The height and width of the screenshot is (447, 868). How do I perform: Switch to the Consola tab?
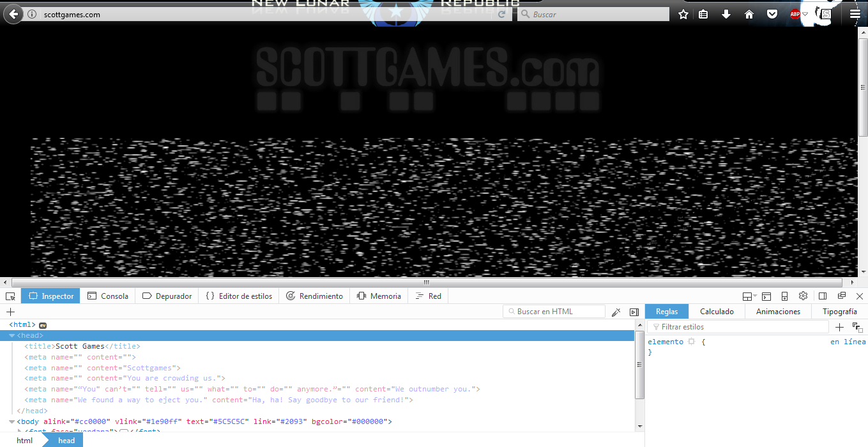tap(108, 296)
